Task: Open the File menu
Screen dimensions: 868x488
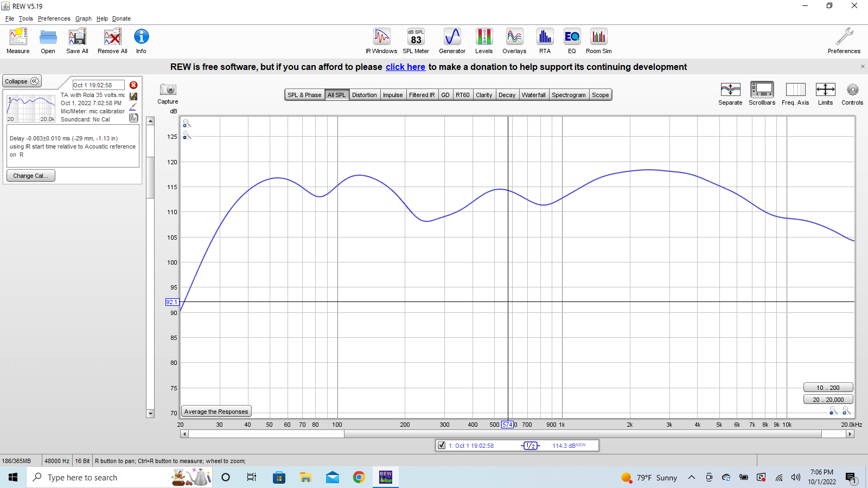Action: 10,18
